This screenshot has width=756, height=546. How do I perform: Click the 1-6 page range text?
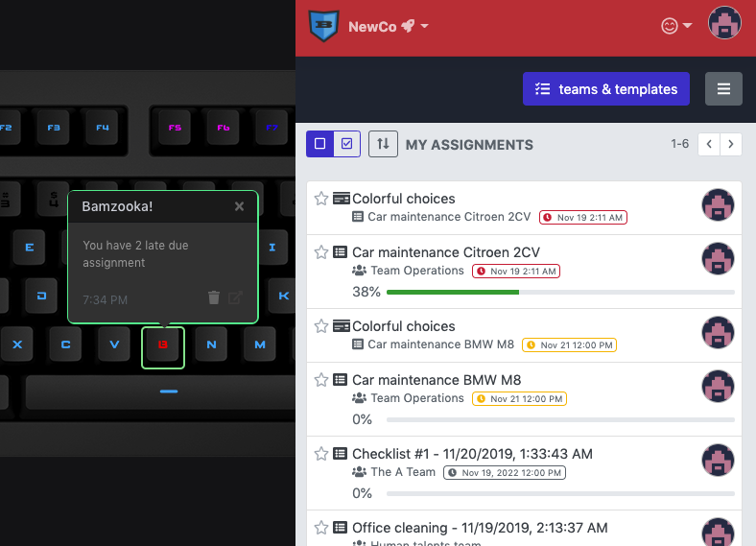click(x=680, y=144)
